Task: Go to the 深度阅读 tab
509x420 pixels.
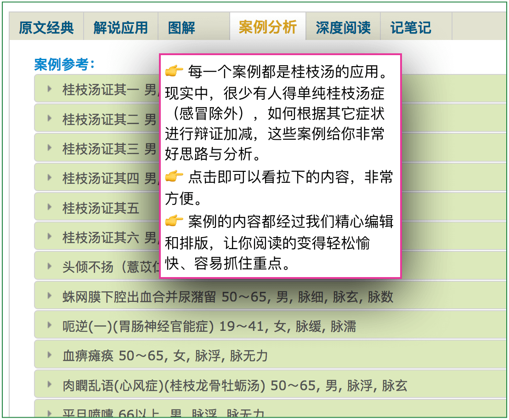Action: 343,28
